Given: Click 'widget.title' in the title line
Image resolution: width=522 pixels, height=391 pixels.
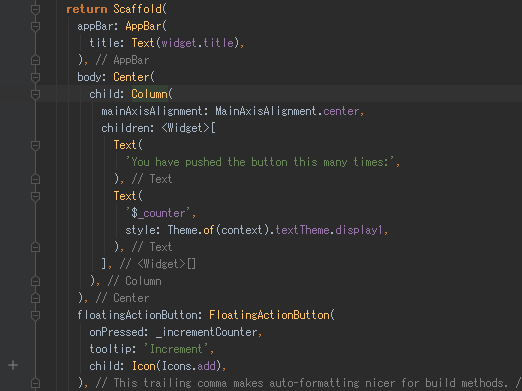Looking at the screenshot, I should (x=198, y=43).
